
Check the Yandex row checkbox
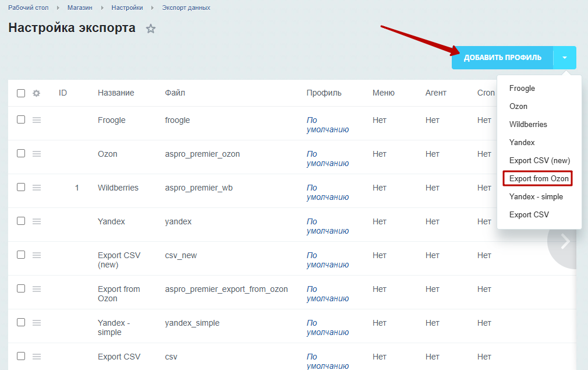tap(21, 221)
